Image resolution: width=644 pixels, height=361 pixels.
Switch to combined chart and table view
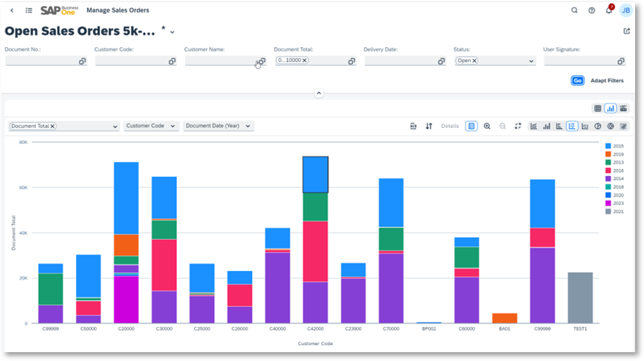click(623, 108)
